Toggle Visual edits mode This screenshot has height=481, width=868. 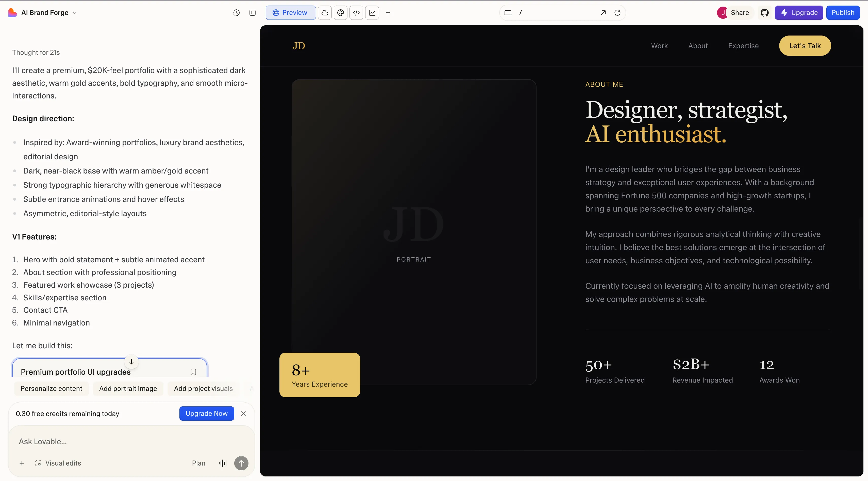click(58, 463)
